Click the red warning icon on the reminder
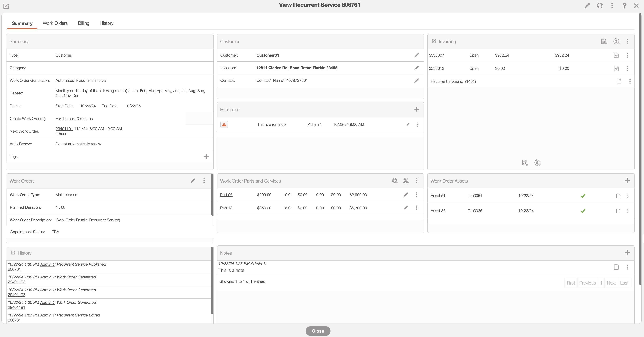The height and width of the screenshot is (337, 644). [x=224, y=124]
